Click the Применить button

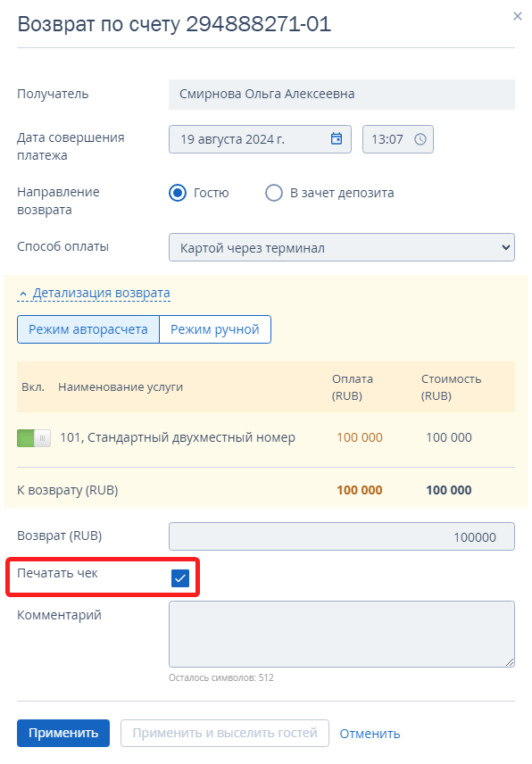[63, 733]
